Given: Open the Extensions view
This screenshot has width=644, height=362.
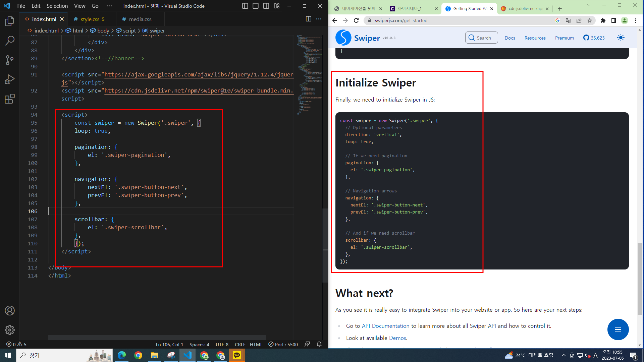Looking at the screenshot, I should [x=10, y=99].
